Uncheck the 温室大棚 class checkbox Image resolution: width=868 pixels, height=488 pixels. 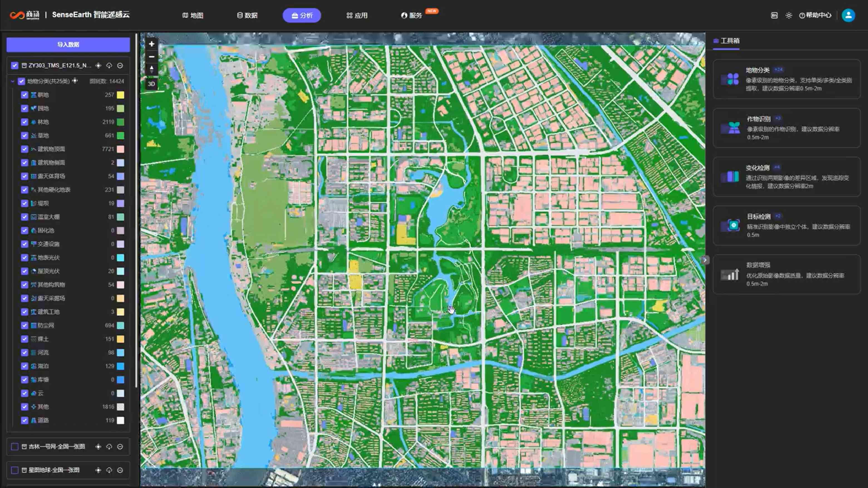coord(24,217)
